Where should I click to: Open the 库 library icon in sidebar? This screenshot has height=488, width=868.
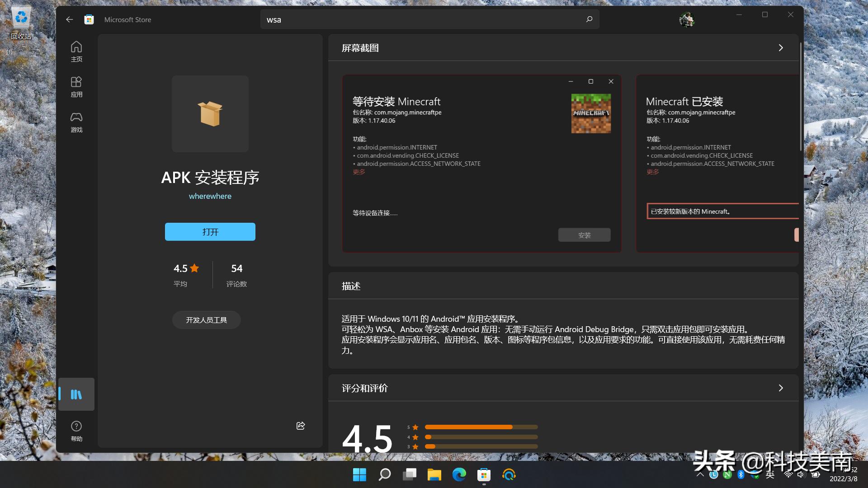click(x=77, y=394)
